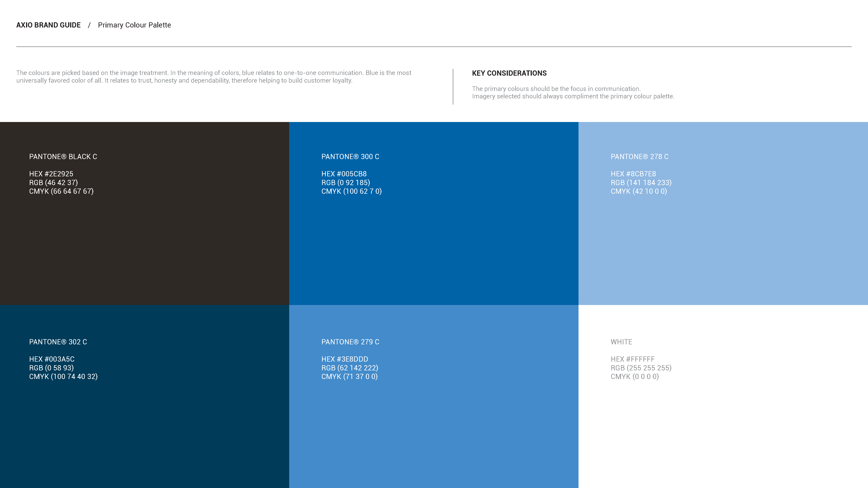The height and width of the screenshot is (488, 868).
Task: Click the value 'RGB (0 92 185)'
Action: tap(346, 183)
